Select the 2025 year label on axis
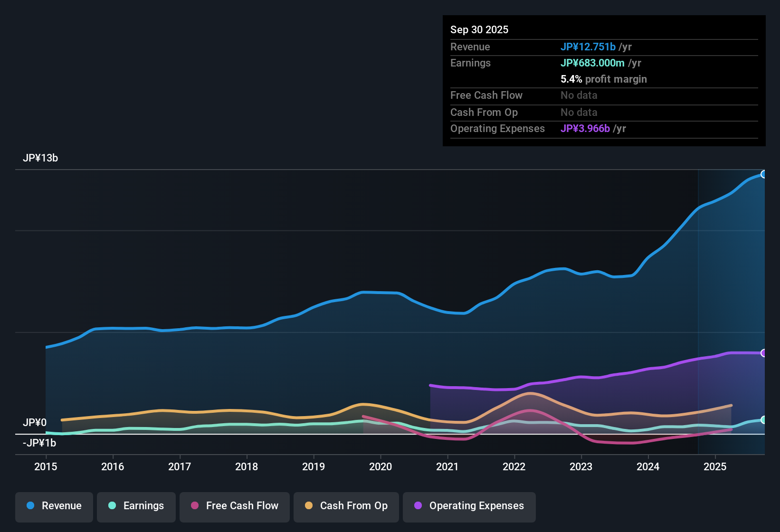The image size is (780, 532). click(716, 467)
